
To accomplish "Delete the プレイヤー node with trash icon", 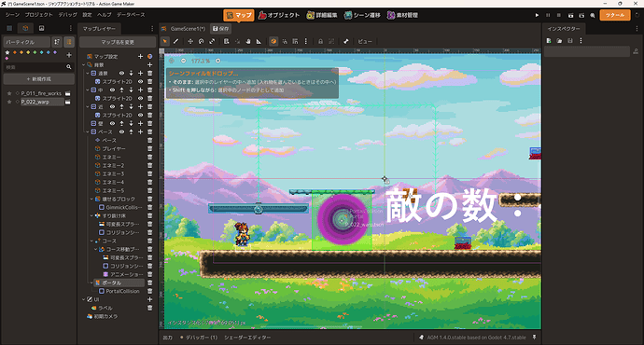I will coord(150,148).
